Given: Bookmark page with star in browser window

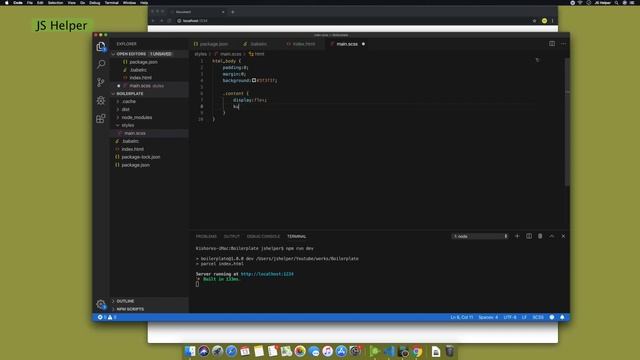Looking at the screenshot, I should point(534,20).
